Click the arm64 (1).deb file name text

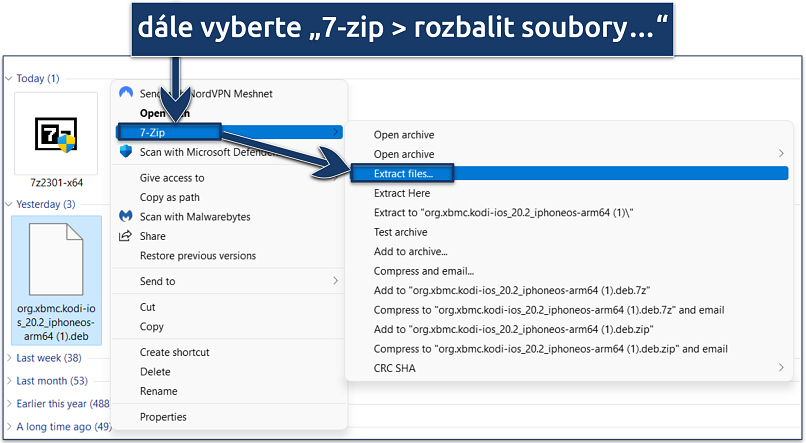(x=56, y=336)
